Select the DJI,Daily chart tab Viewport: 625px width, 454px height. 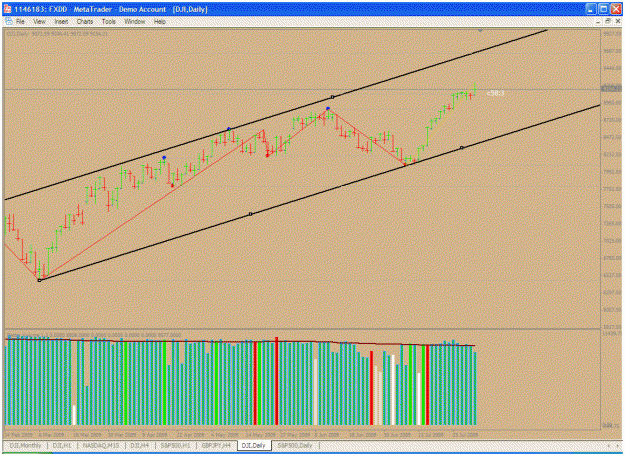click(254, 445)
